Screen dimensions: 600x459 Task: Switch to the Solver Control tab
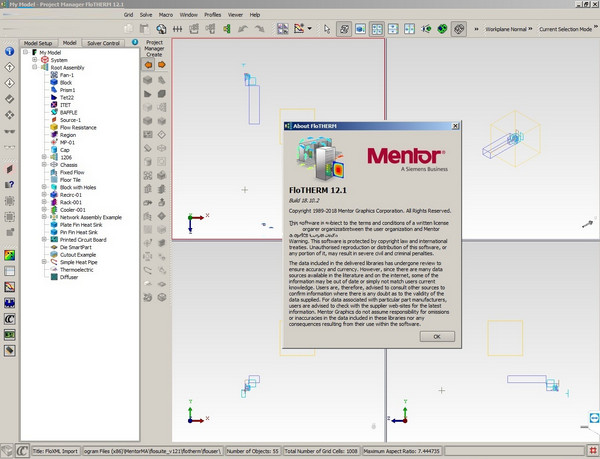(x=103, y=43)
